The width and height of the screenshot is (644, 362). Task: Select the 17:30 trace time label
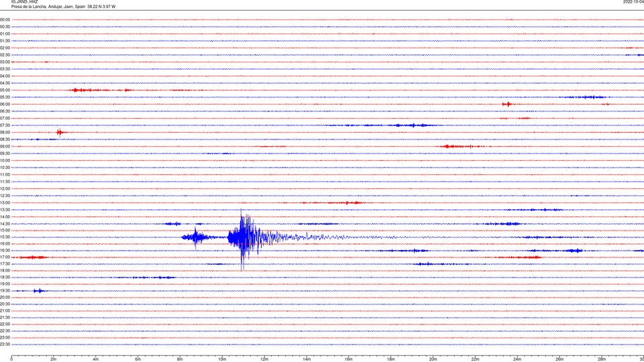tap(5, 264)
